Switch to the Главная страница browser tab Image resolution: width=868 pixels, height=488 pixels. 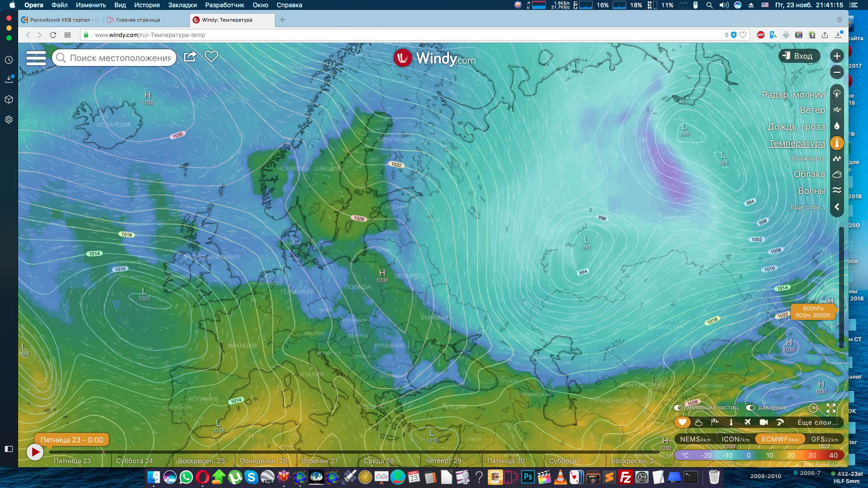pyautogui.click(x=137, y=20)
